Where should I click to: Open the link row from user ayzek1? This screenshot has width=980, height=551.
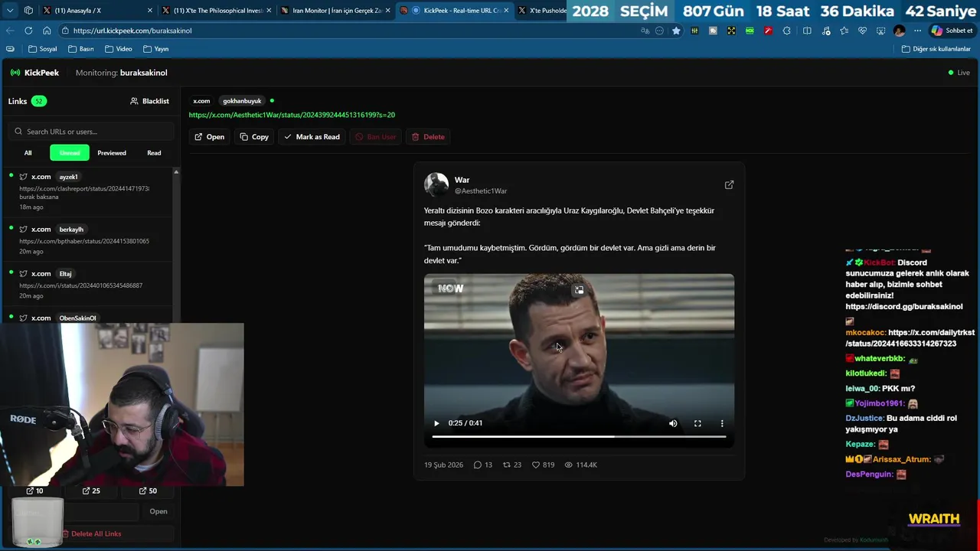click(88, 191)
